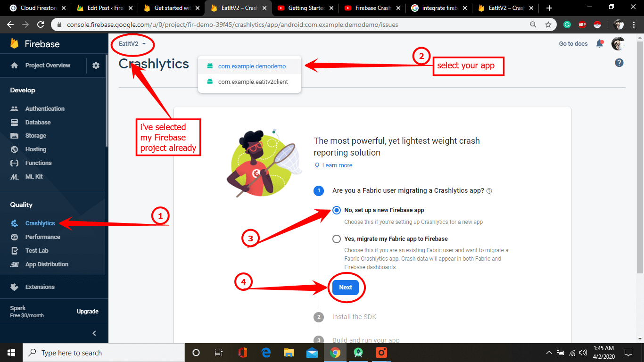Viewport: 644px width, 362px height.
Task: Open Firebase account avatar
Action: click(x=618, y=44)
